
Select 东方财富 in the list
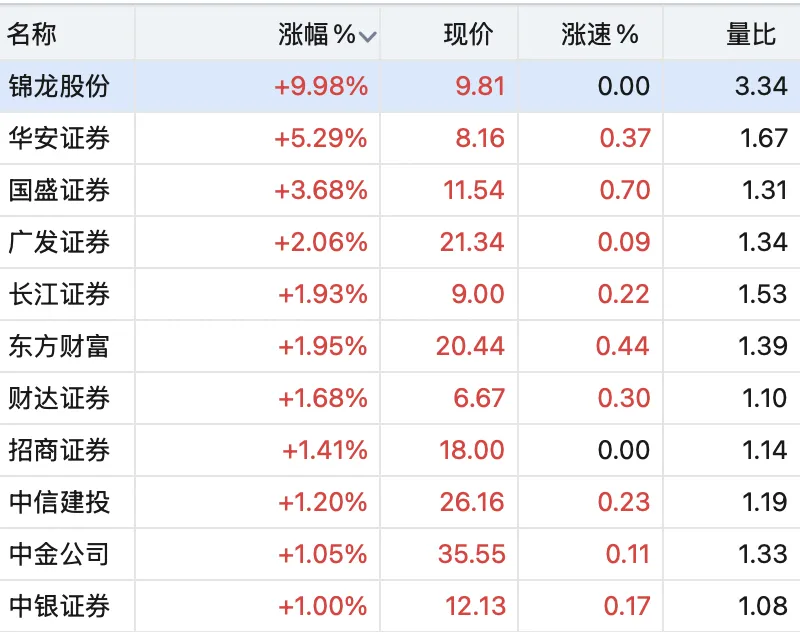coord(59,346)
